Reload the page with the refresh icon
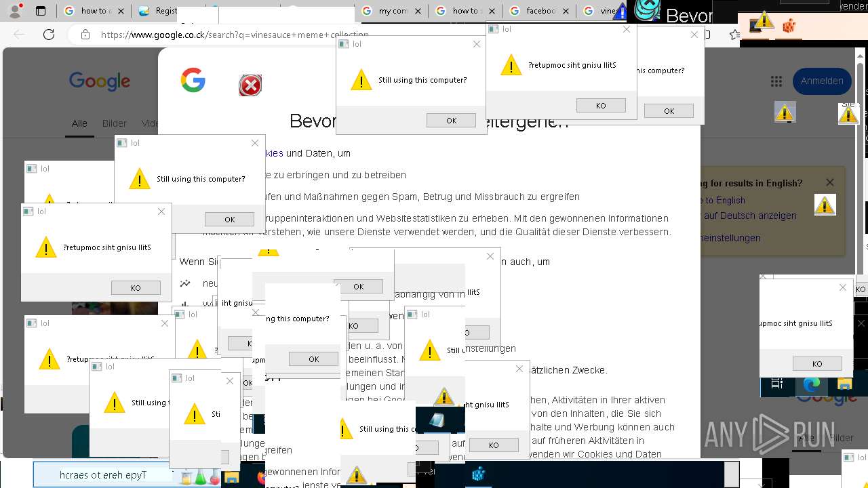The width and height of the screenshot is (868, 488). [49, 35]
